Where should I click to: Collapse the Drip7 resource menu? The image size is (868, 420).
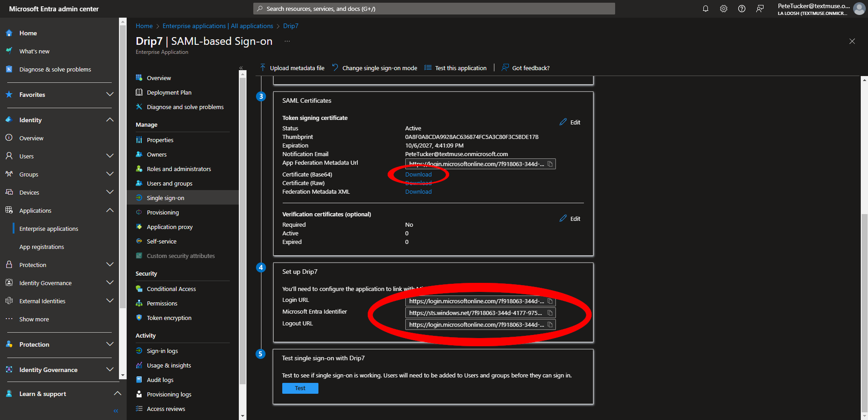[x=241, y=68]
